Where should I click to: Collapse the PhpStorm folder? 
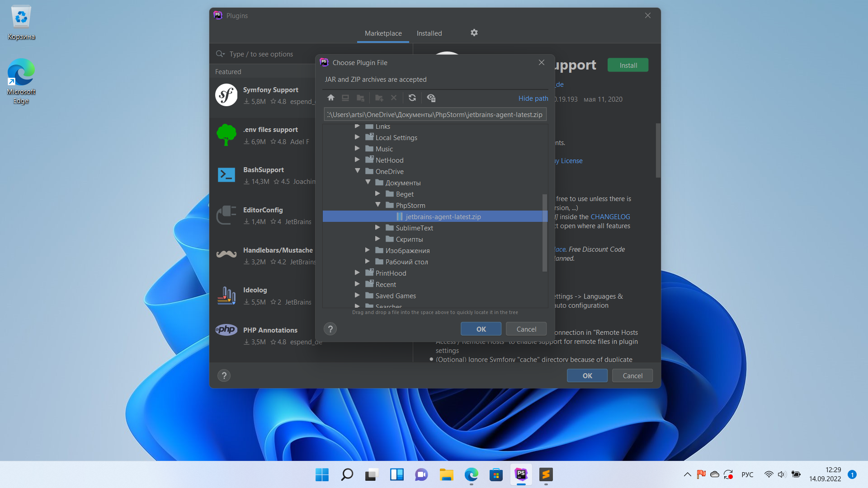coord(378,205)
